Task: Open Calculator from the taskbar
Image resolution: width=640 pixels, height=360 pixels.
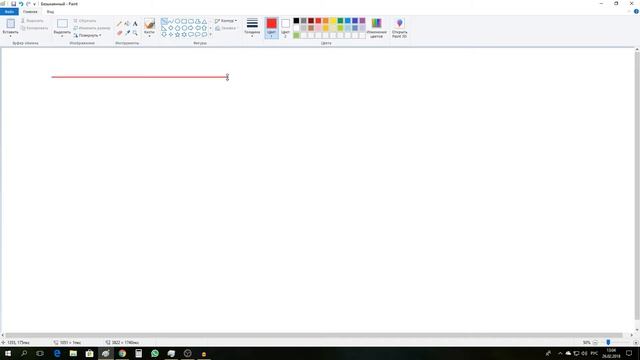Action: [138, 353]
